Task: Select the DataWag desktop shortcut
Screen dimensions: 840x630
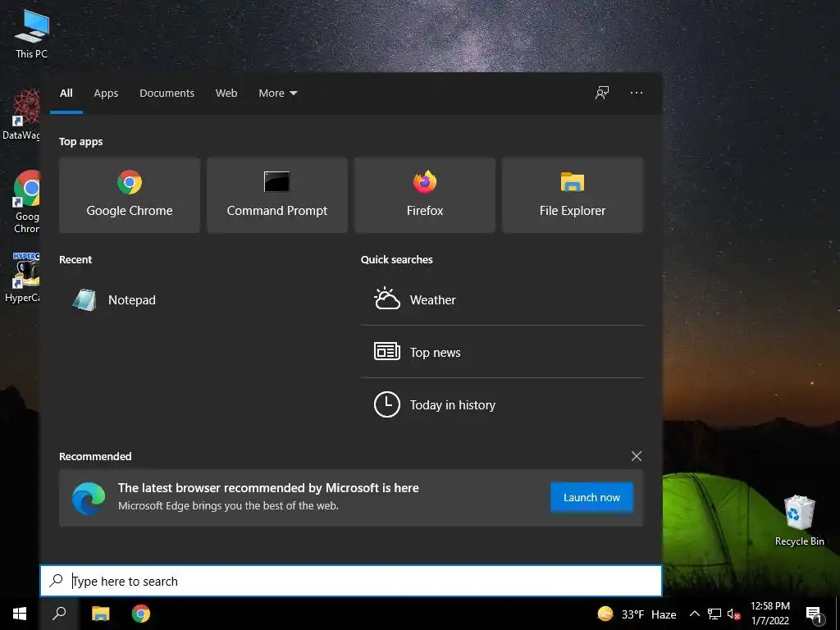Action: [x=21, y=115]
